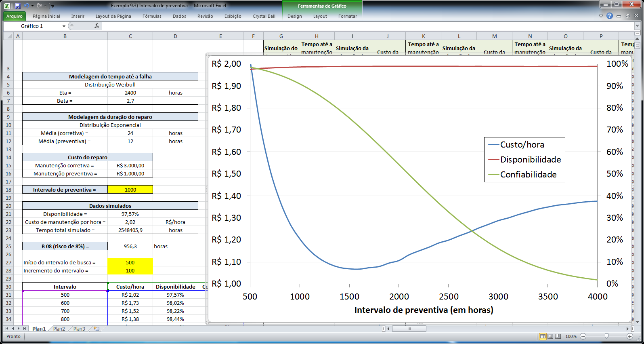The height and width of the screenshot is (344, 644).
Task: Open the Layout da Página tab
Action: pos(113,16)
